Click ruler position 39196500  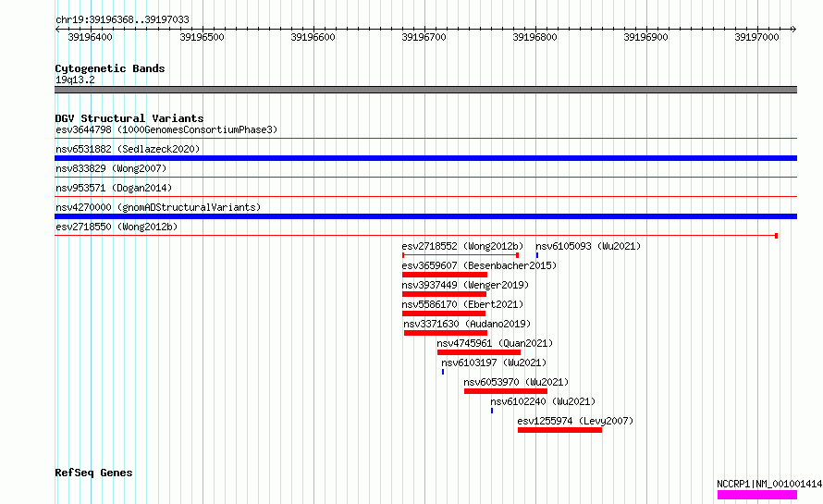click(202, 37)
